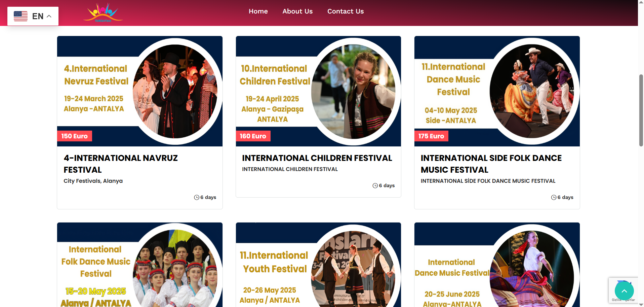
Task: Click the folklorfest logo in the header
Action: pyautogui.click(x=103, y=12)
